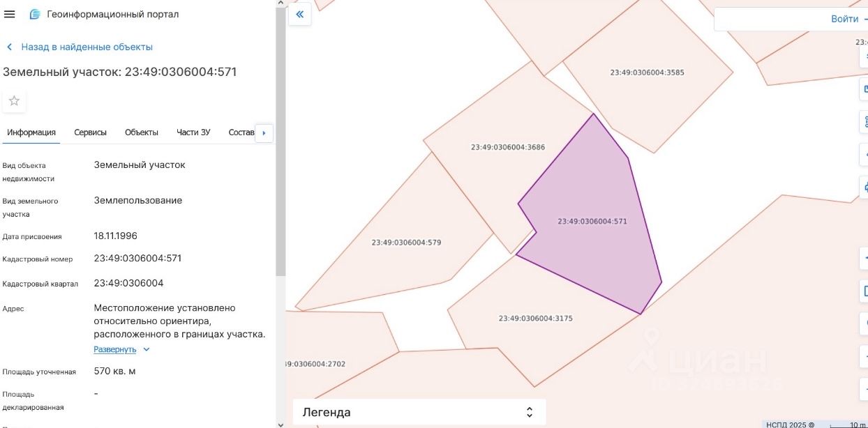Open the hamburger main menu

point(10,14)
